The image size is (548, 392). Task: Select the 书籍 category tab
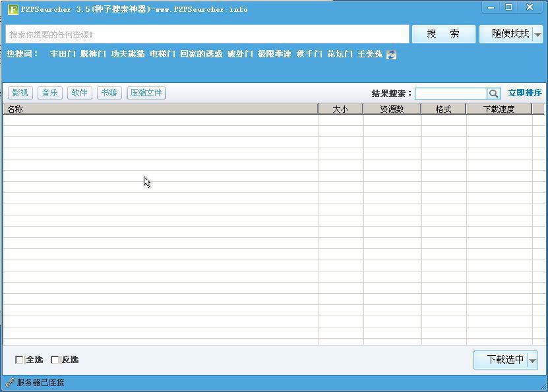109,92
